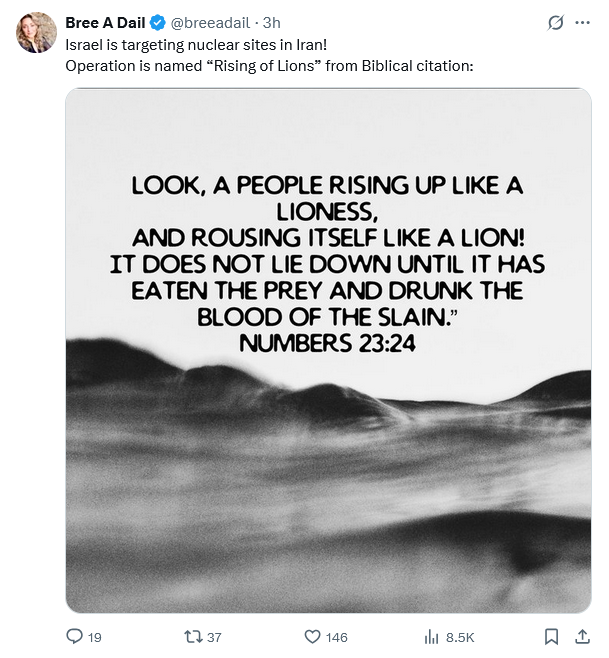Click the repost count of 37
The height and width of the screenshot is (658, 609).
[214, 637]
